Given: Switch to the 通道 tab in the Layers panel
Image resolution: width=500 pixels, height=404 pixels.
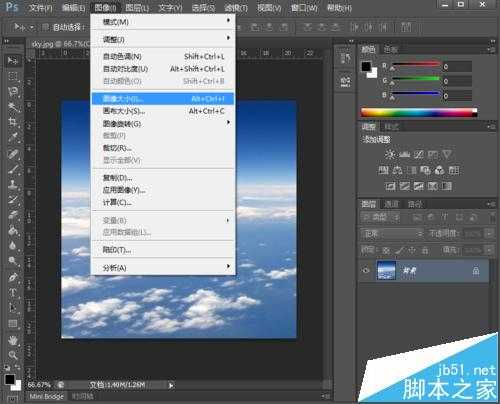Looking at the screenshot, I should point(391,204).
